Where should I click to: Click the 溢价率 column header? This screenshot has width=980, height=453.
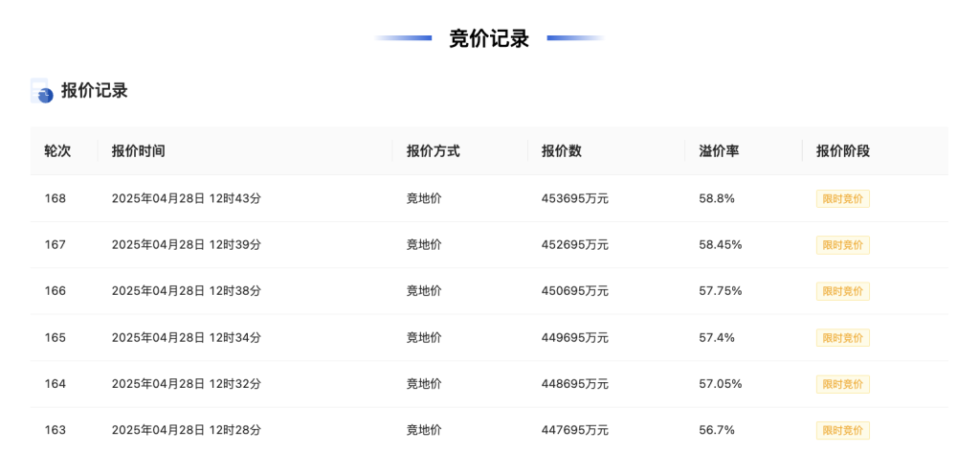pos(719,151)
